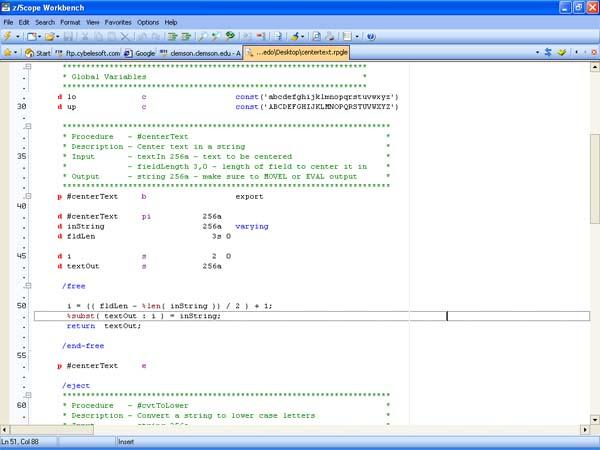The width and height of the screenshot is (600, 450).
Task: Open the Edit menu
Action: (24, 22)
